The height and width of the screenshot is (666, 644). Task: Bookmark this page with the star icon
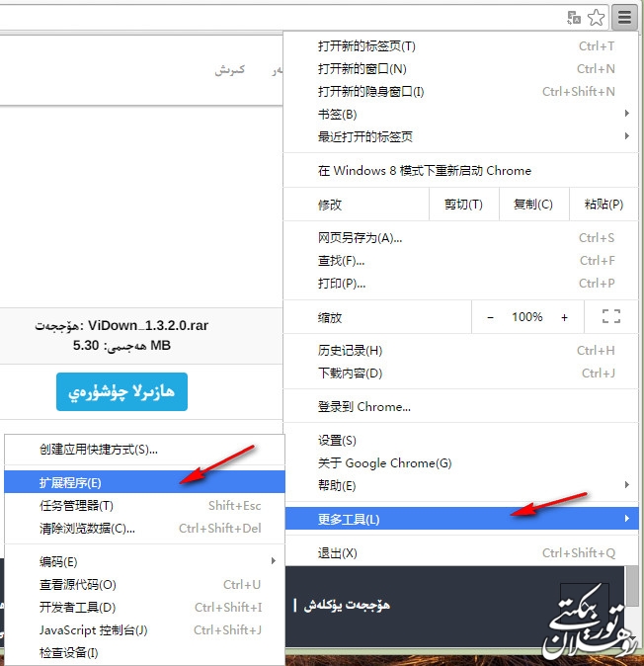596,18
